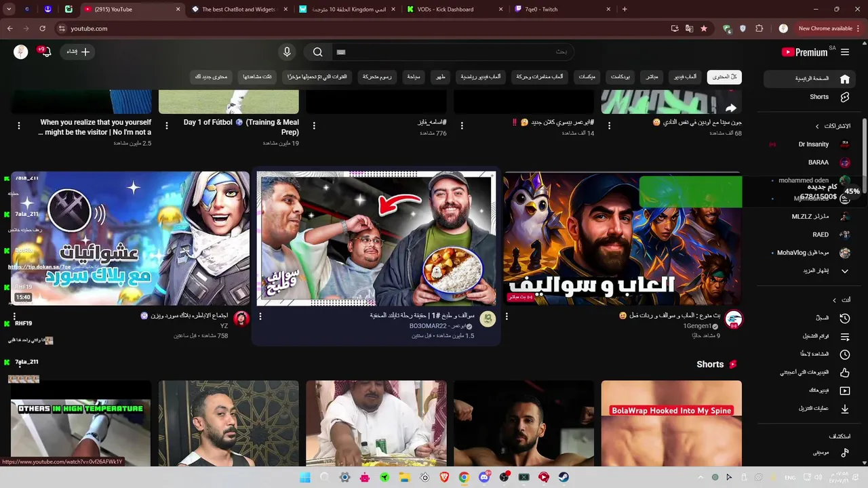
Task: Select the Mixes (ميكسات) filter chip
Action: [x=587, y=77]
